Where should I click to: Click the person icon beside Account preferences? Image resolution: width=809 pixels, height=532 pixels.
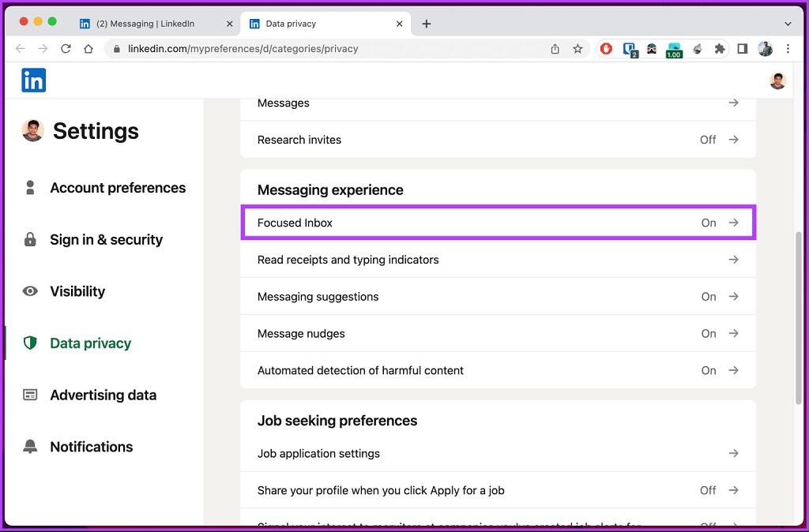30,188
